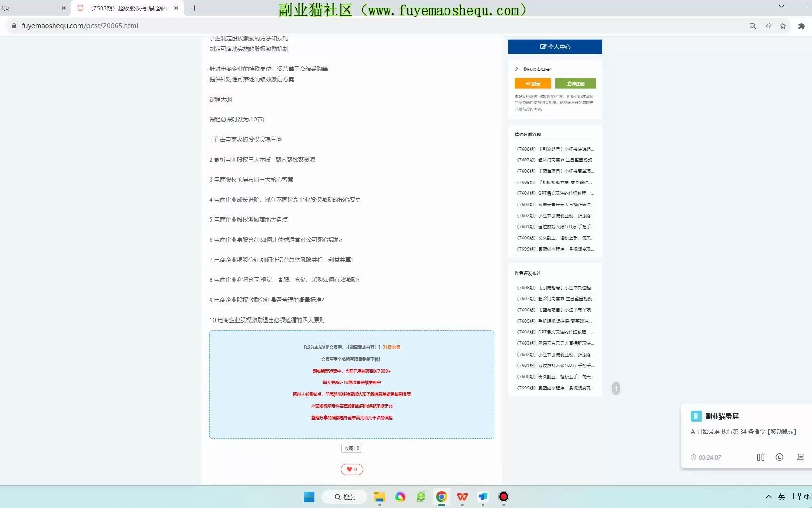Image resolution: width=812 pixels, height=508 pixels.
Task: Click outline item 10 about 四大原则
Action: [x=267, y=320]
